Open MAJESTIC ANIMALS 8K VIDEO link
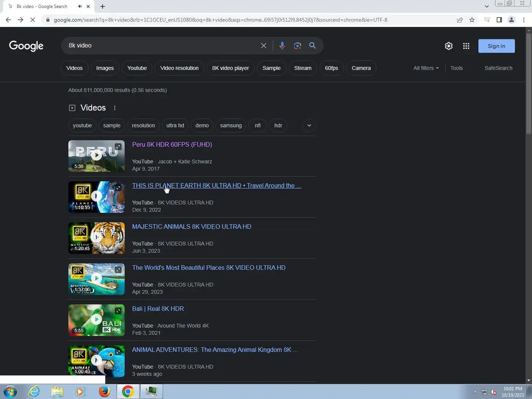 (192, 226)
